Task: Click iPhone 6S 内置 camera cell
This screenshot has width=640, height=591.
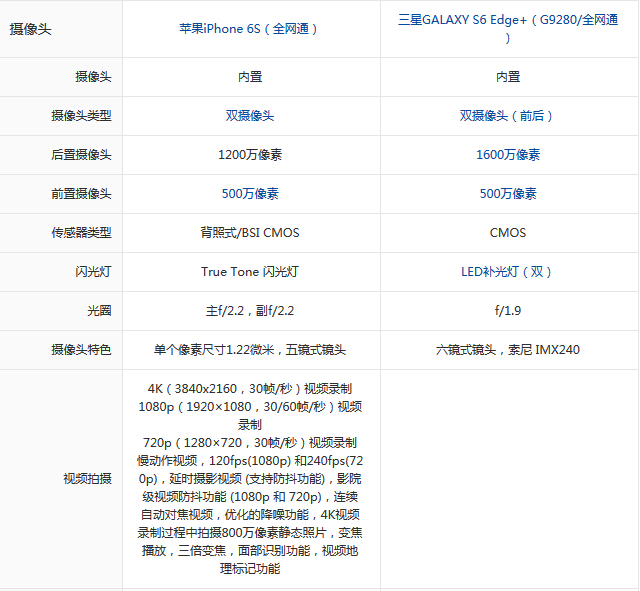Action: (250, 77)
